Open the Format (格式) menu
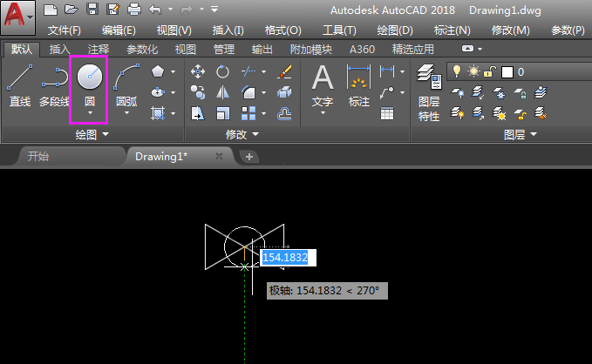The image size is (592, 364). pos(282,30)
